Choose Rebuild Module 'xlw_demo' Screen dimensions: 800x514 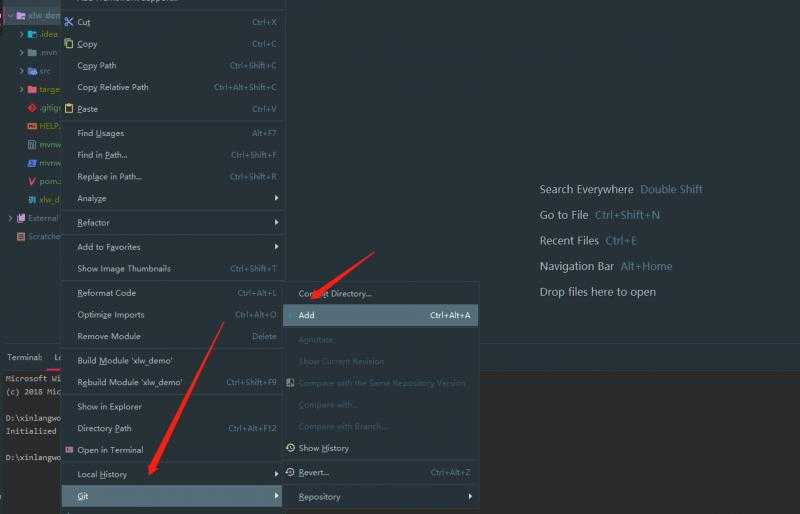(x=172, y=382)
